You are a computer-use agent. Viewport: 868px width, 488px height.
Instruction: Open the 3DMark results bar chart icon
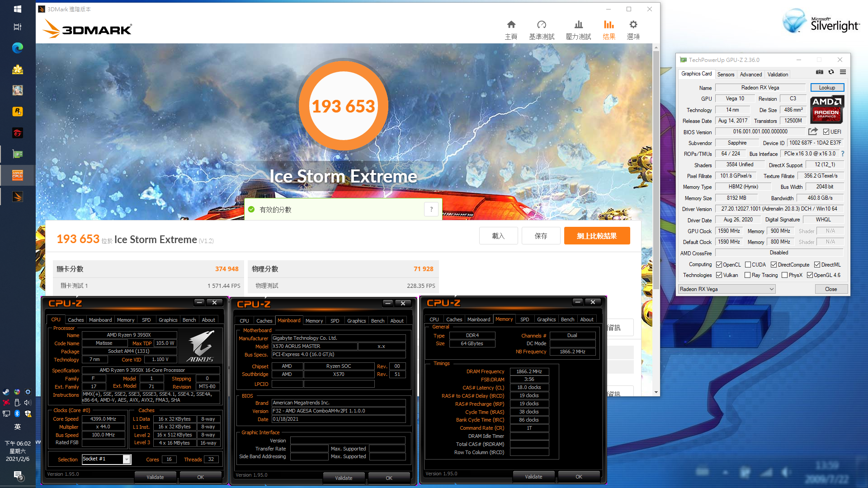[609, 24]
